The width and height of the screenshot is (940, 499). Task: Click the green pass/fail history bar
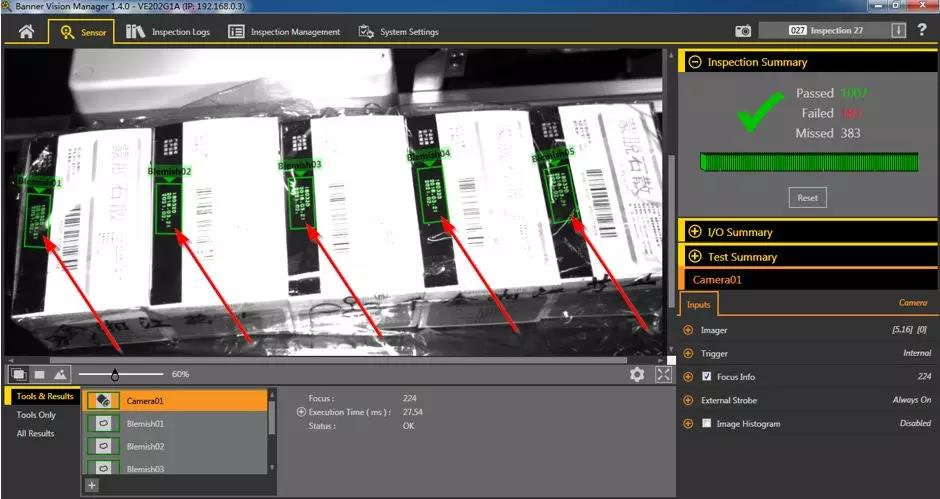pos(809,162)
